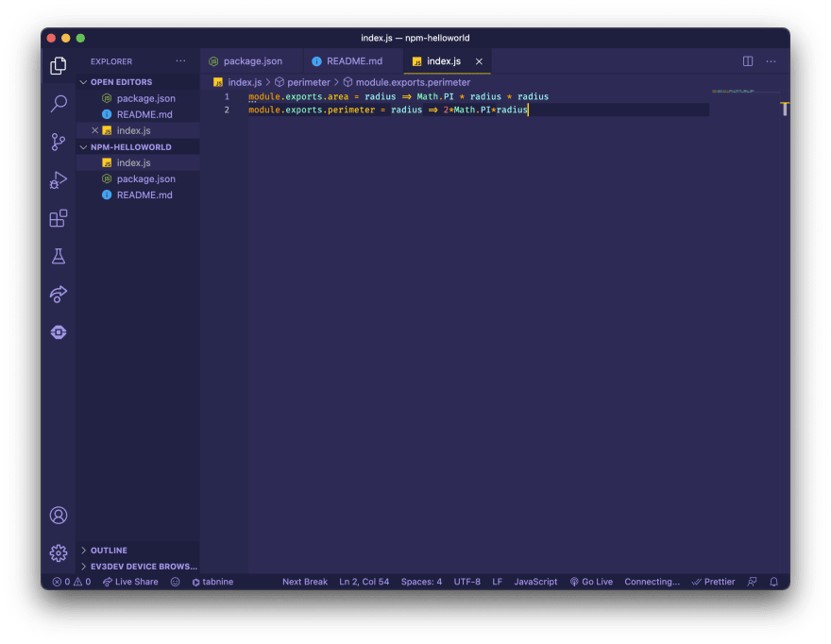831x644 pixels.
Task: Open notifications bell in status bar
Action: (773, 582)
